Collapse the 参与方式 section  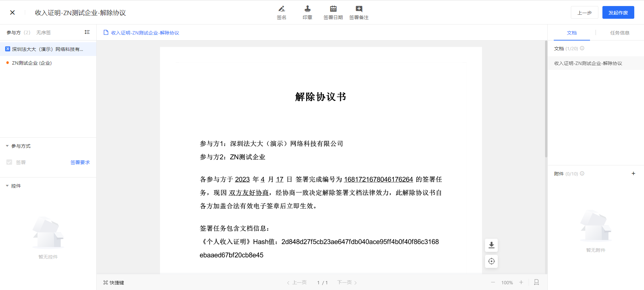click(7, 146)
